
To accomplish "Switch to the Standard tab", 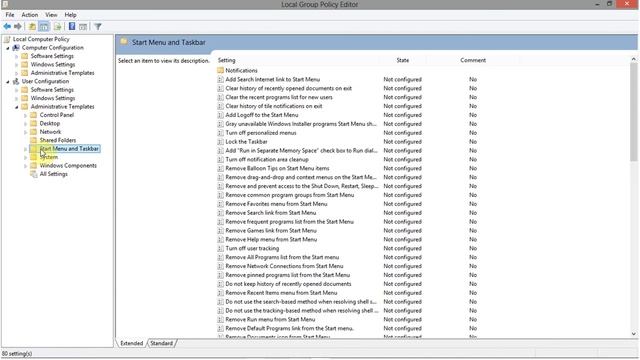I will pos(162,343).
